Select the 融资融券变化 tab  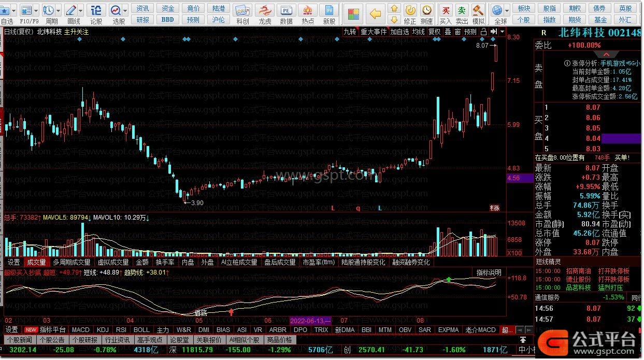click(x=411, y=262)
